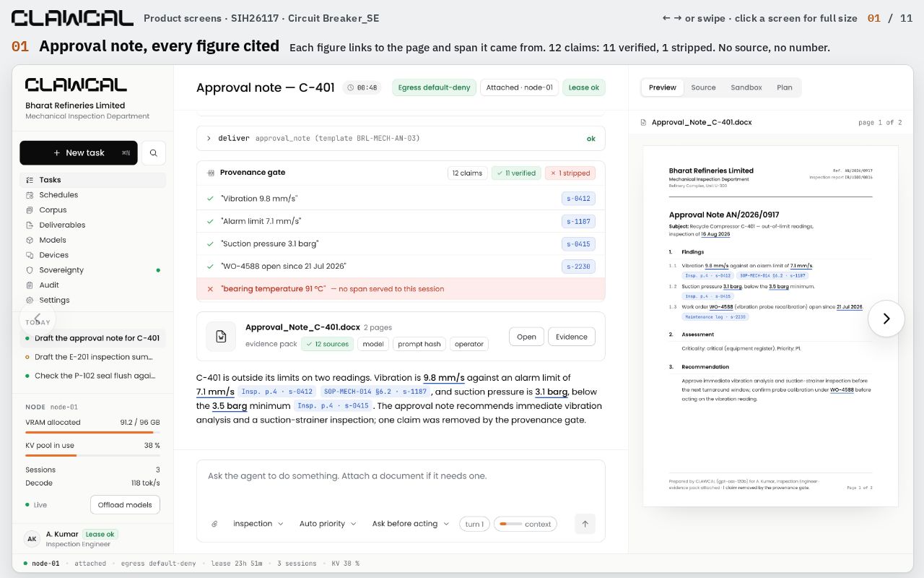
Task: Click the New task button
Action: [79, 153]
